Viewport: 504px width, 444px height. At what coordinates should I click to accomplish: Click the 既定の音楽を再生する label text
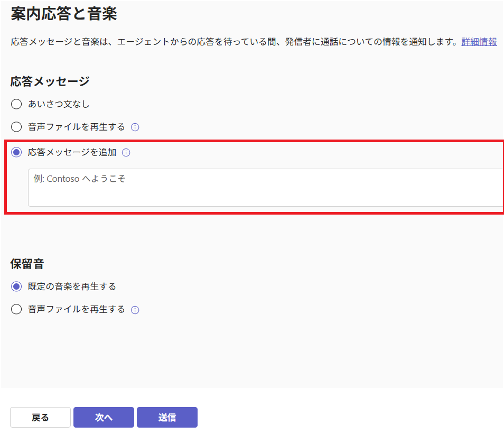tap(72, 286)
